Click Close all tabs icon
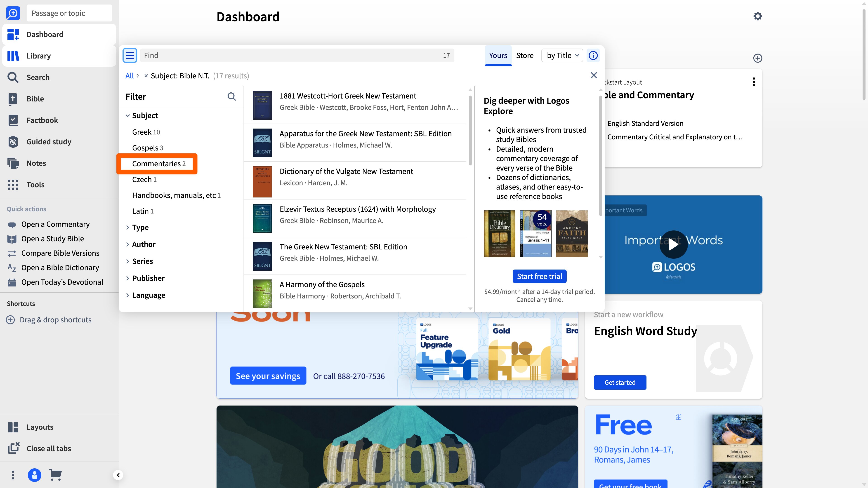Screen dimensions: 868x488 (x=14, y=448)
